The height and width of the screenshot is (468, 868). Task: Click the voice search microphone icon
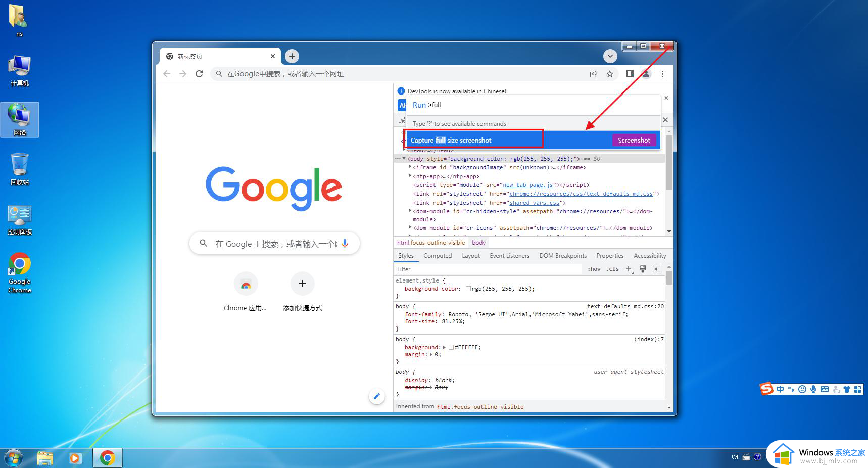tap(345, 244)
